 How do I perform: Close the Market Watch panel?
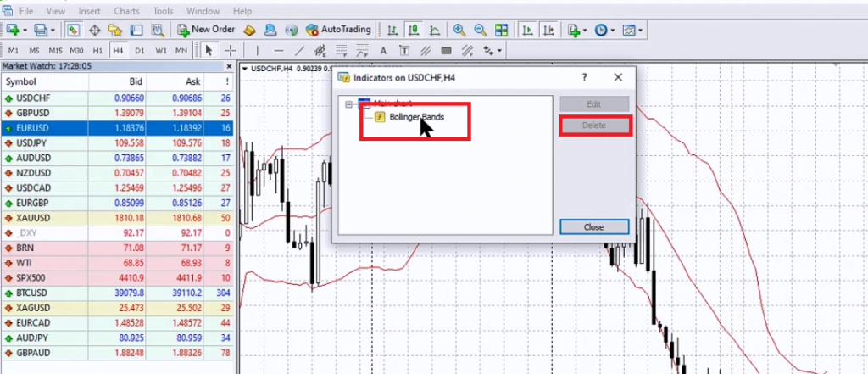tap(229, 66)
